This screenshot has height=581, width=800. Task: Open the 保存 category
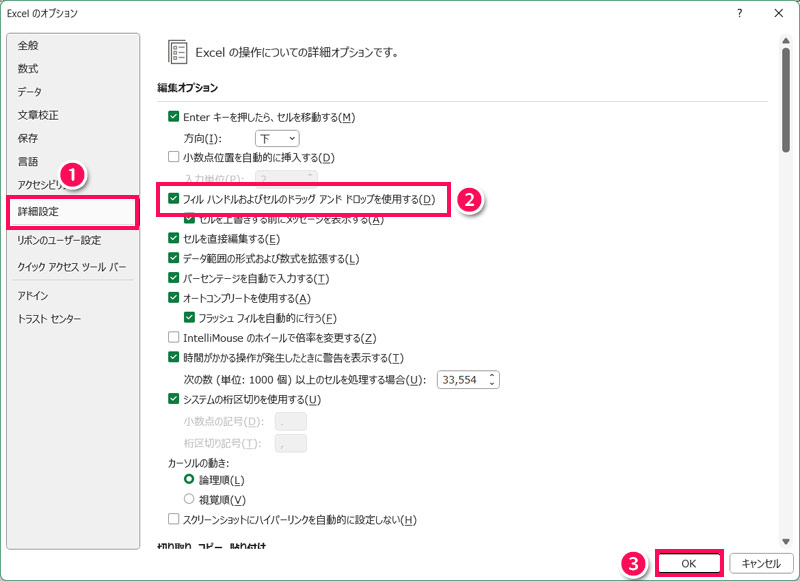click(x=28, y=138)
